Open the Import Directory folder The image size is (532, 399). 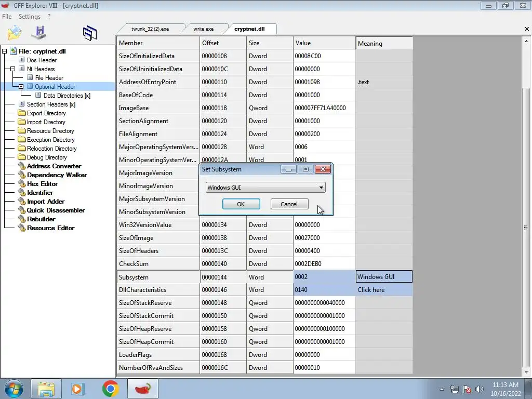46,122
